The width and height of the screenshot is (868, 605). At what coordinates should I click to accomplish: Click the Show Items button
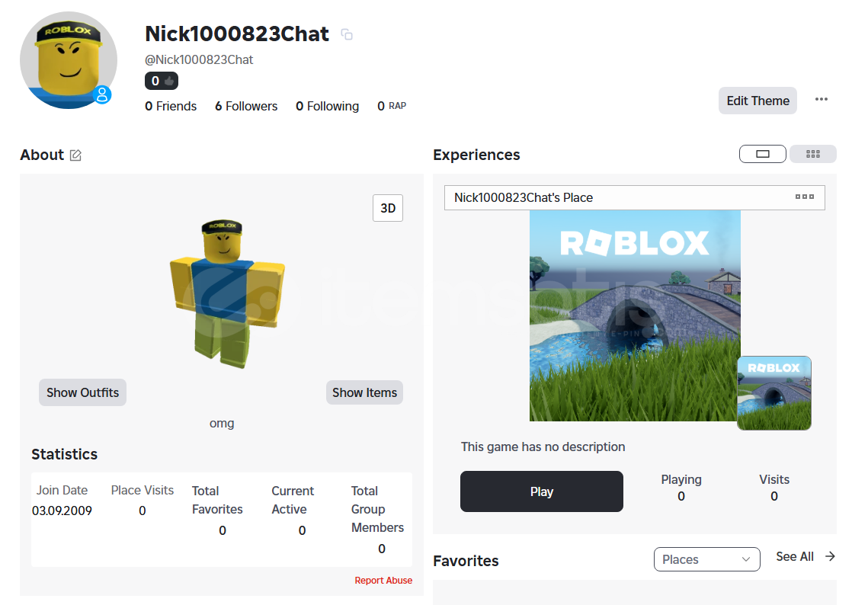click(365, 392)
